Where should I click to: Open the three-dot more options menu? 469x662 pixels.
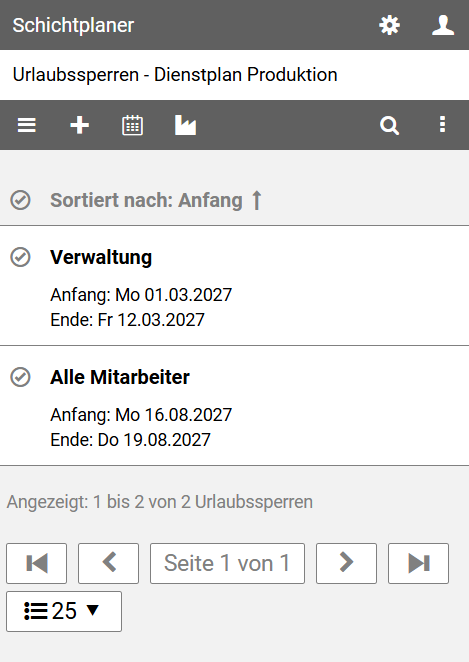(x=442, y=125)
